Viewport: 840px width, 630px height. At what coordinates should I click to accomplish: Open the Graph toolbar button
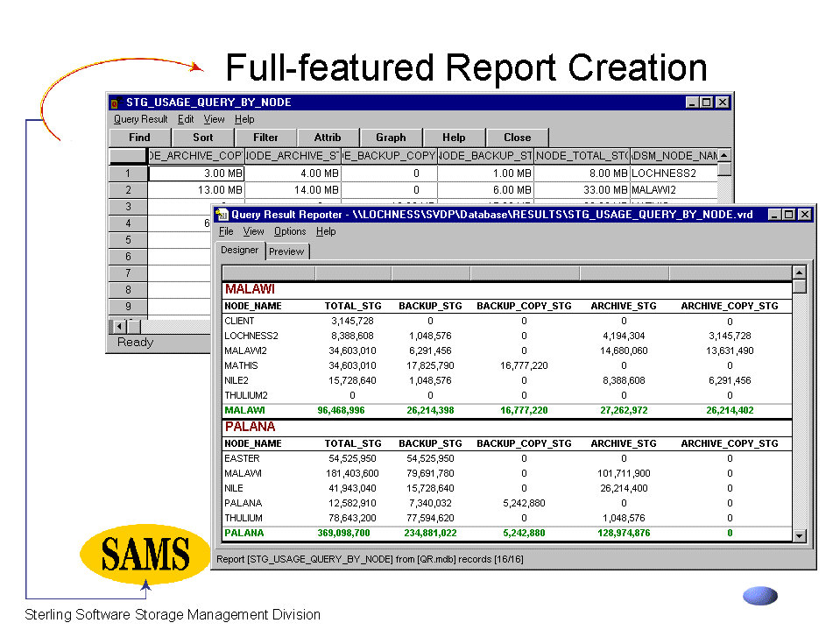[x=391, y=138]
